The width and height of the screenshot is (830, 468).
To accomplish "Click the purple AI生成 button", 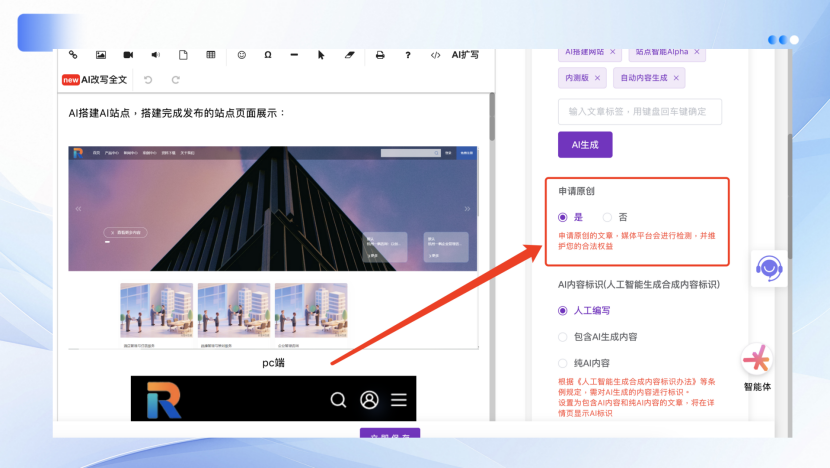I will [585, 145].
